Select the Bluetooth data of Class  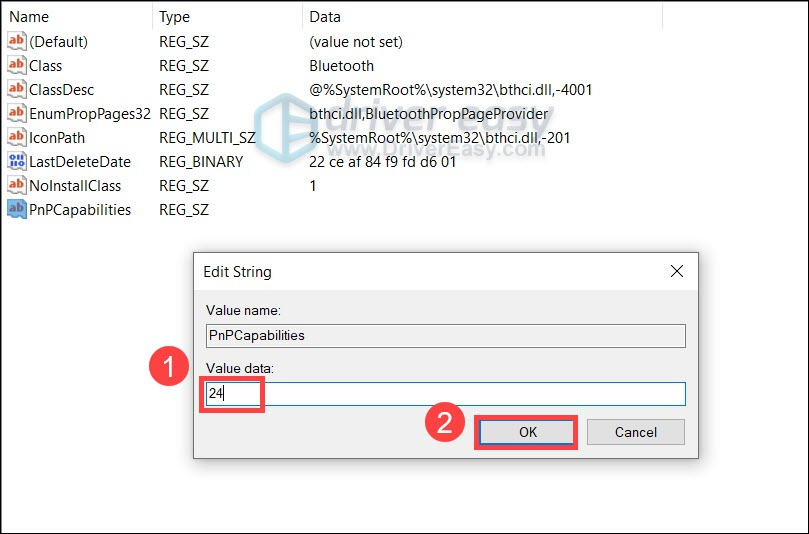coord(342,65)
